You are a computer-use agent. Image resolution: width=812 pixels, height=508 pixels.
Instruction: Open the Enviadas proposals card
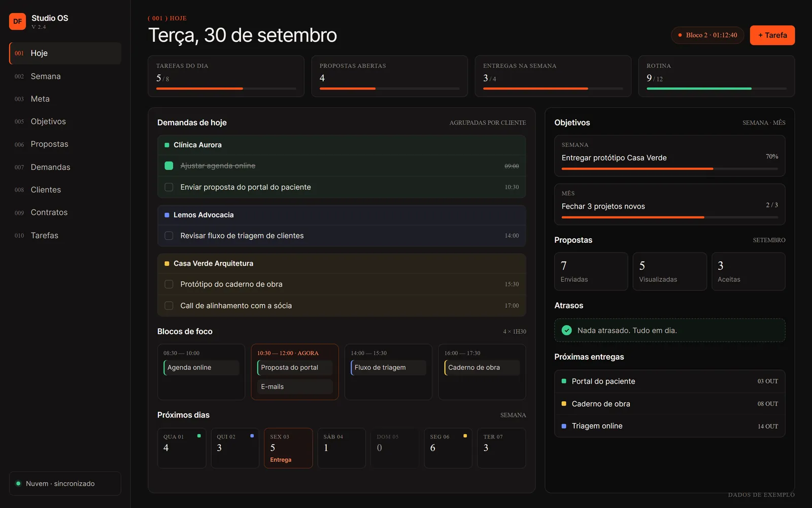(591, 272)
